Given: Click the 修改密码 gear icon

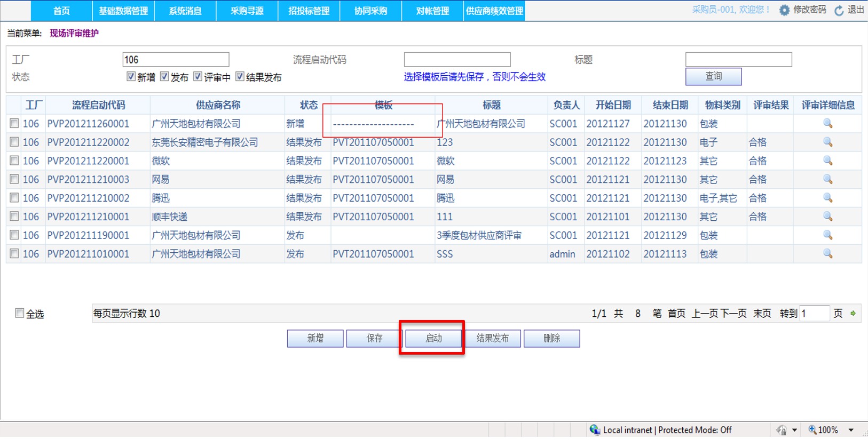Looking at the screenshot, I should [x=784, y=10].
